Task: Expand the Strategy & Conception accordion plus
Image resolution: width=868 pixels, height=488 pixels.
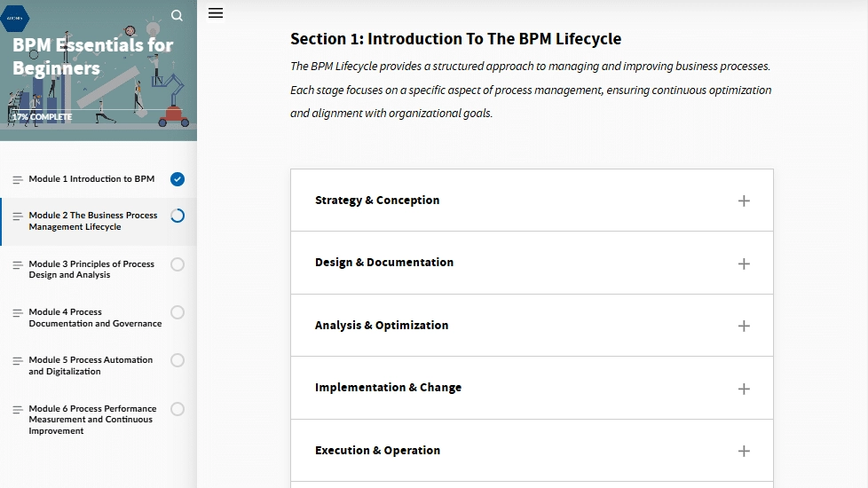Action: click(x=744, y=201)
